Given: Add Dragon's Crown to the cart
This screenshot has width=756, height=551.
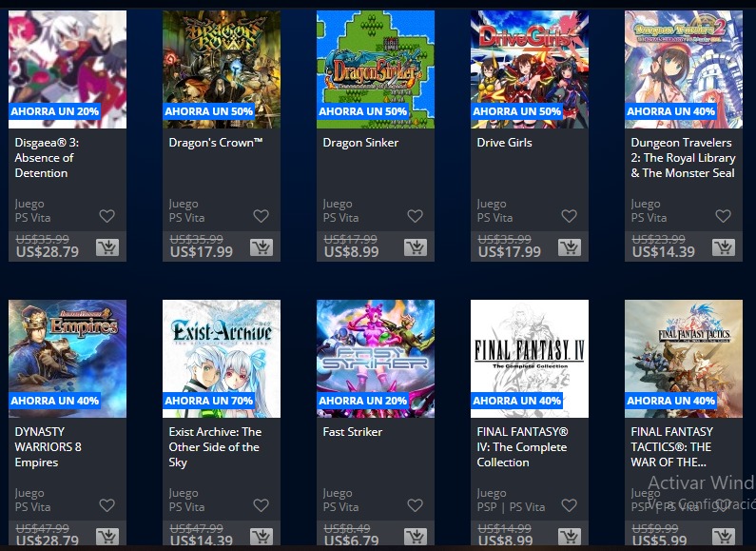Looking at the screenshot, I should (x=262, y=247).
